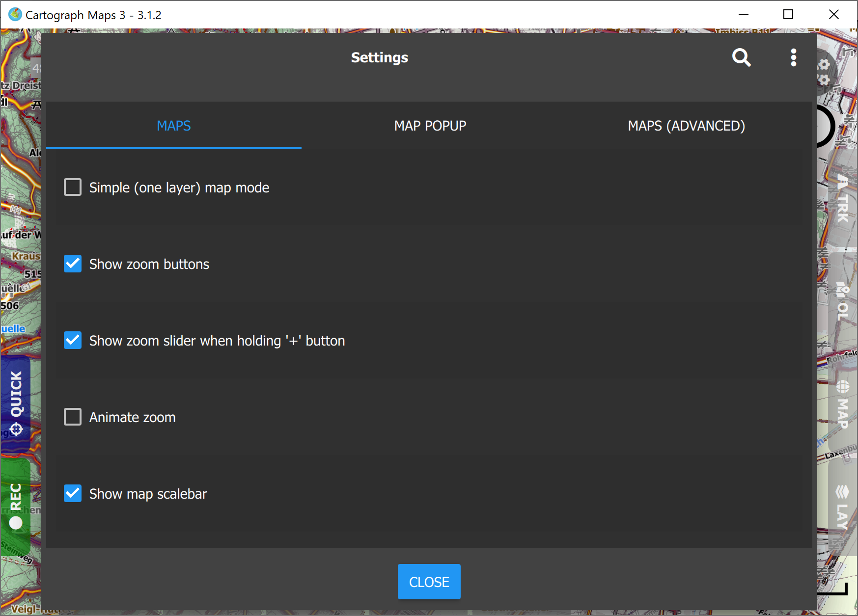Disable the zoom slider on '+' hold option
The width and height of the screenshot is (858, 616).
pos(72,340)
